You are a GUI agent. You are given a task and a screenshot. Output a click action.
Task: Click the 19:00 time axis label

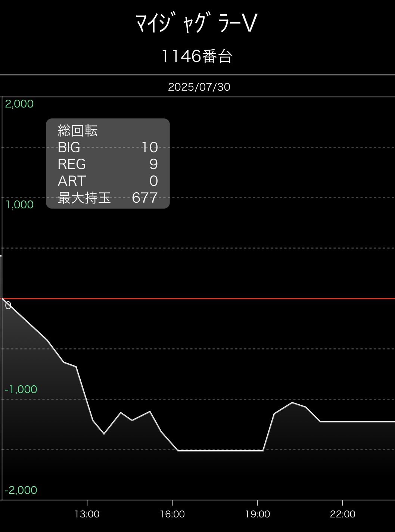[x=258, y=514]
